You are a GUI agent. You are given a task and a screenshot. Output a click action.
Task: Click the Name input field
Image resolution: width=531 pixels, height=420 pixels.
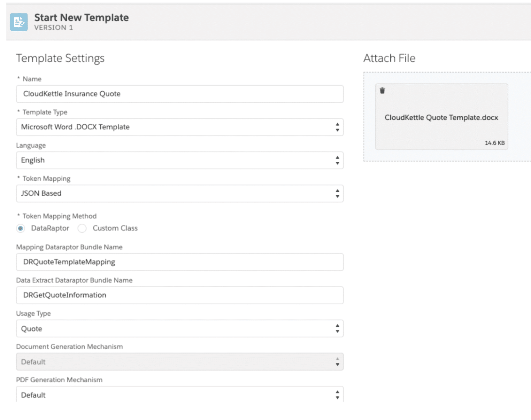pos(180,94)
